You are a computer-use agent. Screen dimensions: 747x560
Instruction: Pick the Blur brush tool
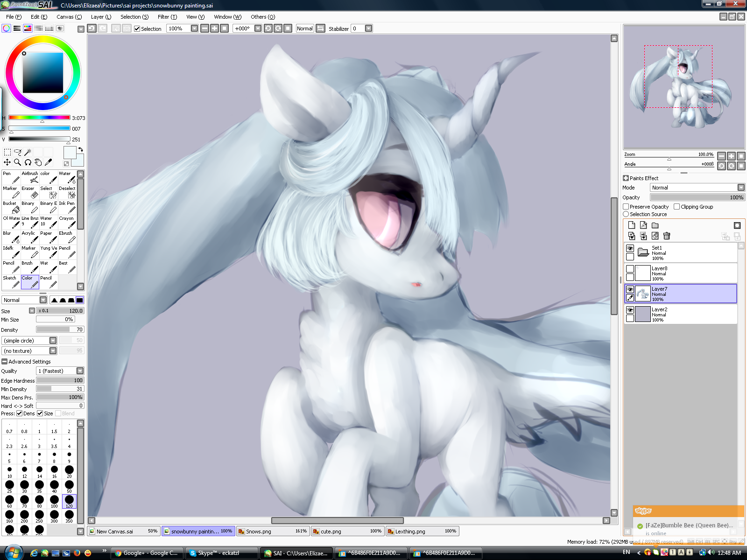[x=11, y=238]
